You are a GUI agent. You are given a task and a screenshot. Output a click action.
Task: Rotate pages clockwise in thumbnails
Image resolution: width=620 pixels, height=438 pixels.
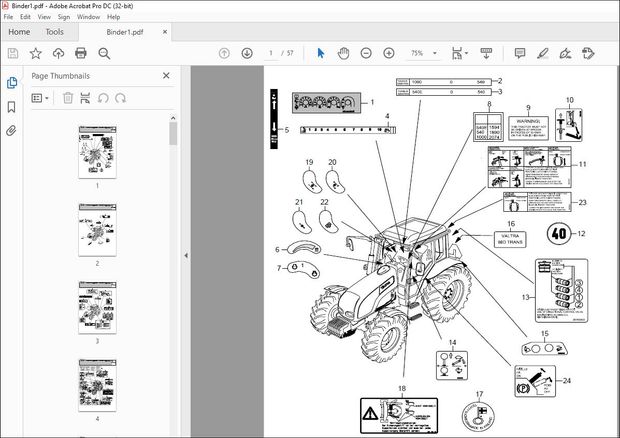(121, 98)
